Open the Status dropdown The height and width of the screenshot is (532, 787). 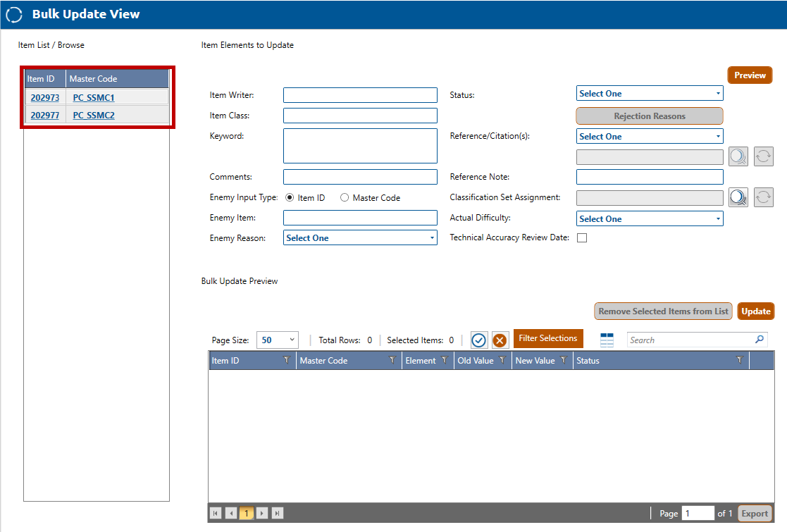(649, 94)
